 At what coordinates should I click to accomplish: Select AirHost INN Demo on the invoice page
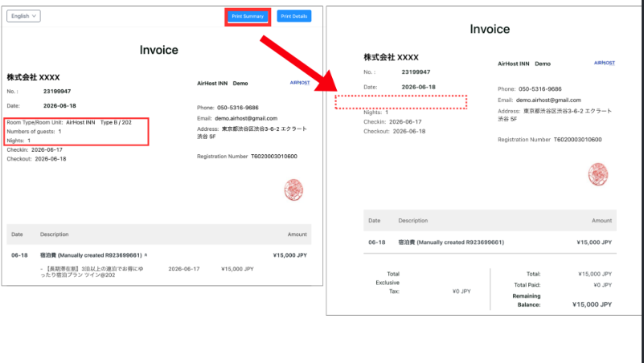pos(222,84)
